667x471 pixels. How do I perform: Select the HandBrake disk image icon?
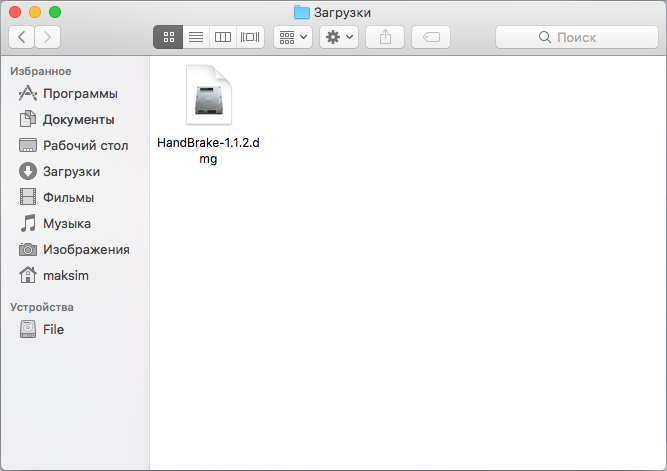point(208,95)
